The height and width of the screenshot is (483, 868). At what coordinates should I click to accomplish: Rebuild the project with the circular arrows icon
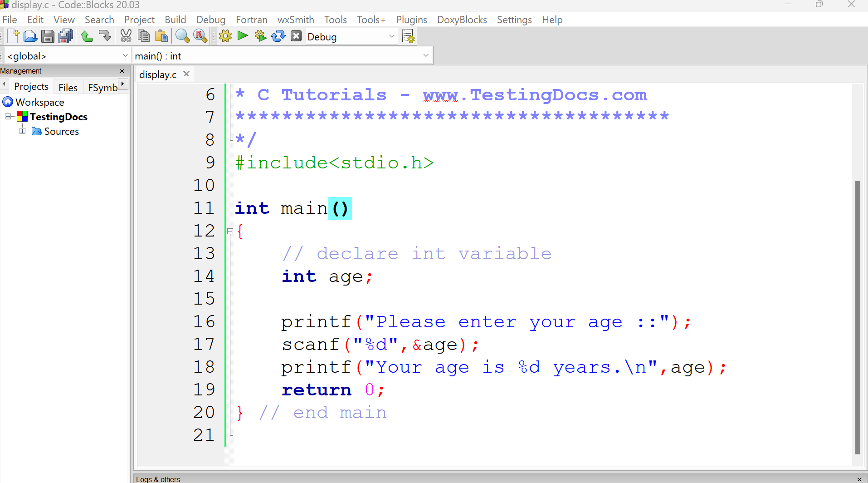(x=278, y=36)
